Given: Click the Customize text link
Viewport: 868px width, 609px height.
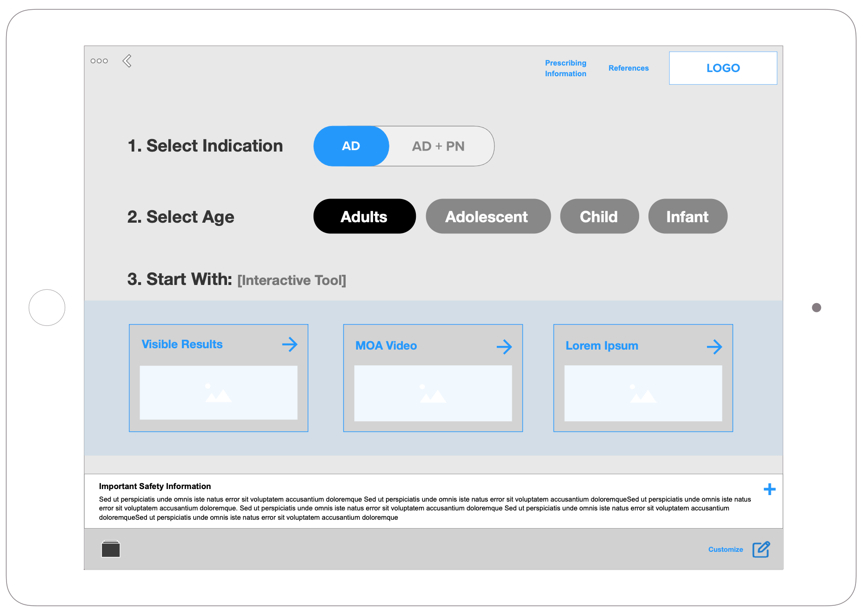Looking at the screenshot, I should click(725, 549).
